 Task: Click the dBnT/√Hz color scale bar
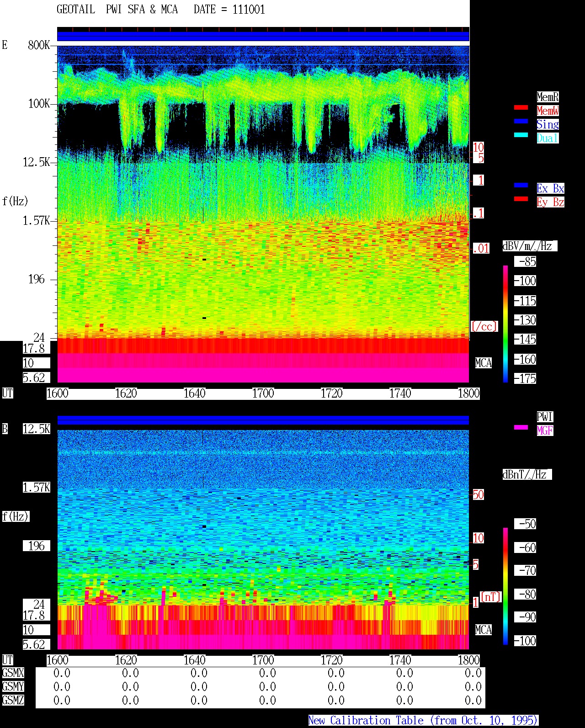click(505, 586)
